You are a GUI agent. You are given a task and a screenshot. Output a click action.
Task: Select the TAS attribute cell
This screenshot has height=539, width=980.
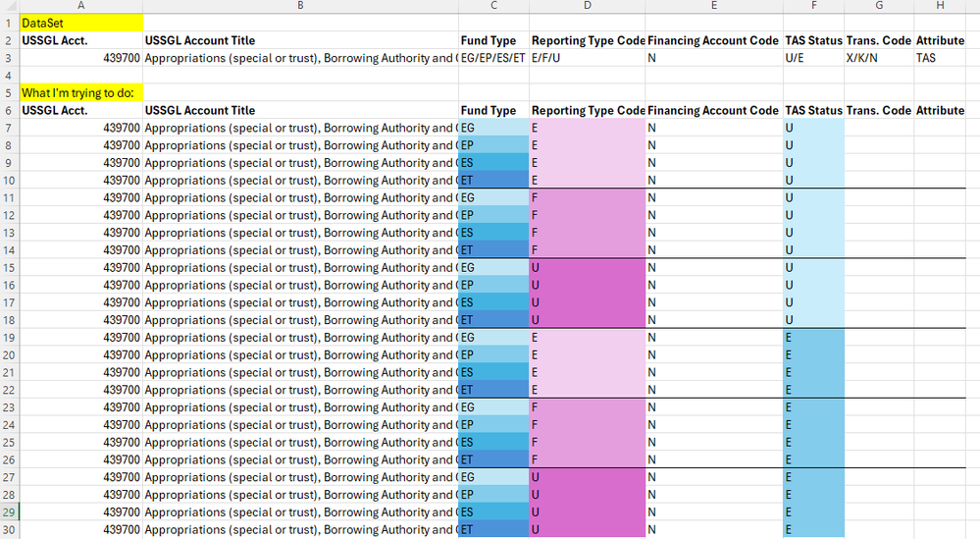click(940, 58)
